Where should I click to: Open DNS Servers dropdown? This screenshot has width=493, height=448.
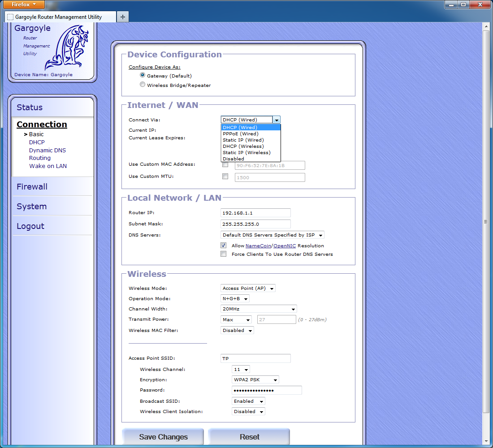[x=272, y=235]
